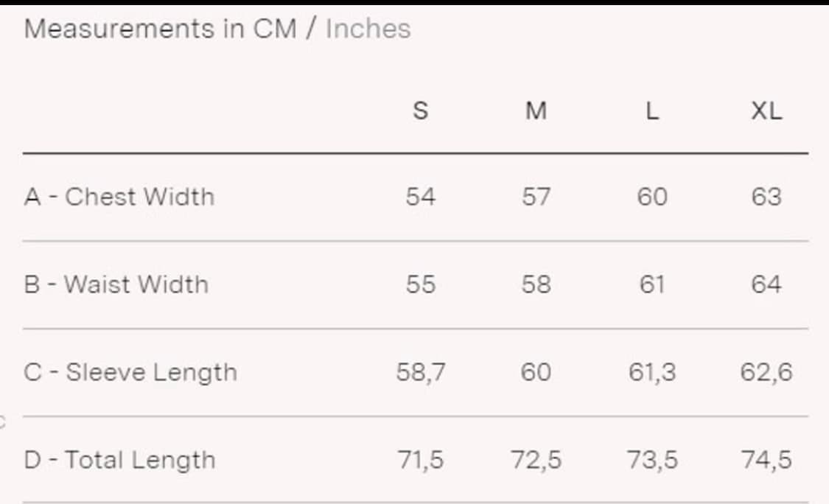Click the C - Sleeve Length label
This screenshot has height=504, width=829.
pyautogui.click(x=130, y=372)
